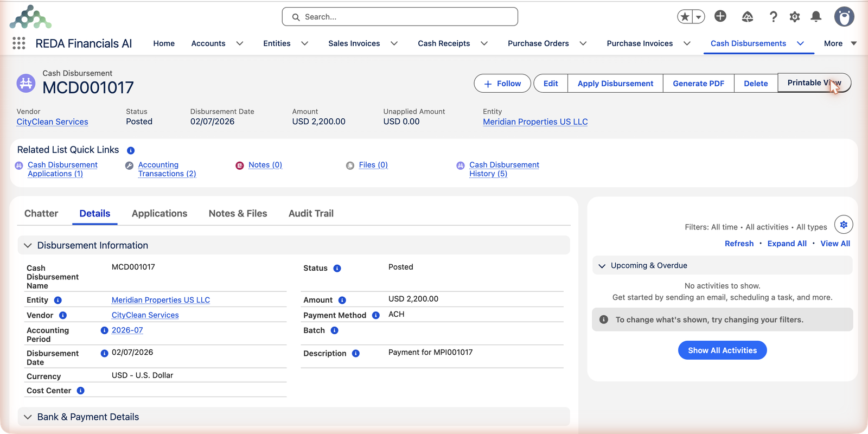Open the More navigation menu
Viewport: 868px width, 434px height.
coord(840,43)
